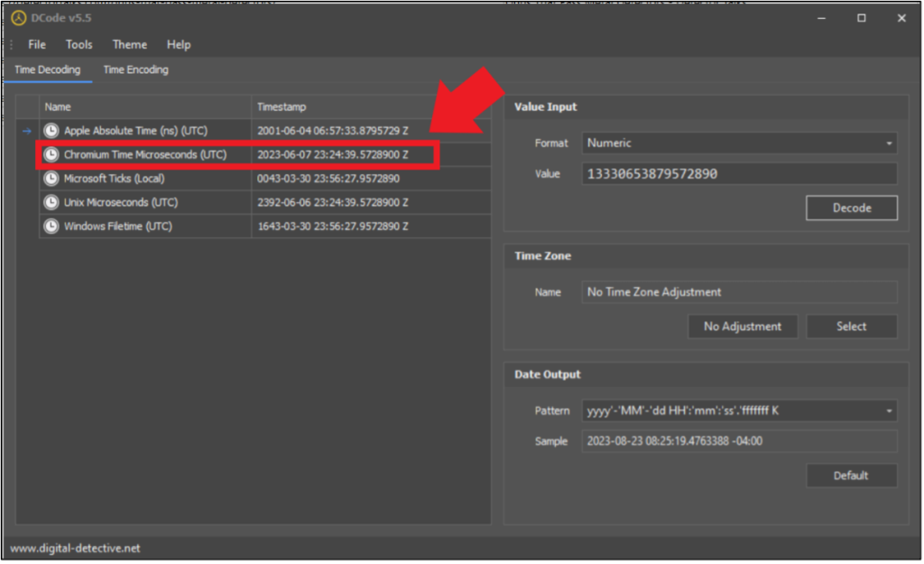
Task: Click the clock icon beside Windows Filetime
Action: pyautogui.click(x=51, y=226)
